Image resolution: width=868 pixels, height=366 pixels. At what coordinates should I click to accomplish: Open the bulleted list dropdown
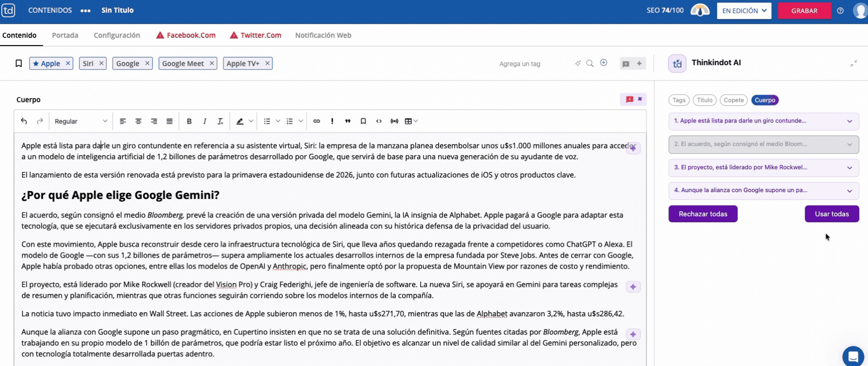(x=278, y=121)
